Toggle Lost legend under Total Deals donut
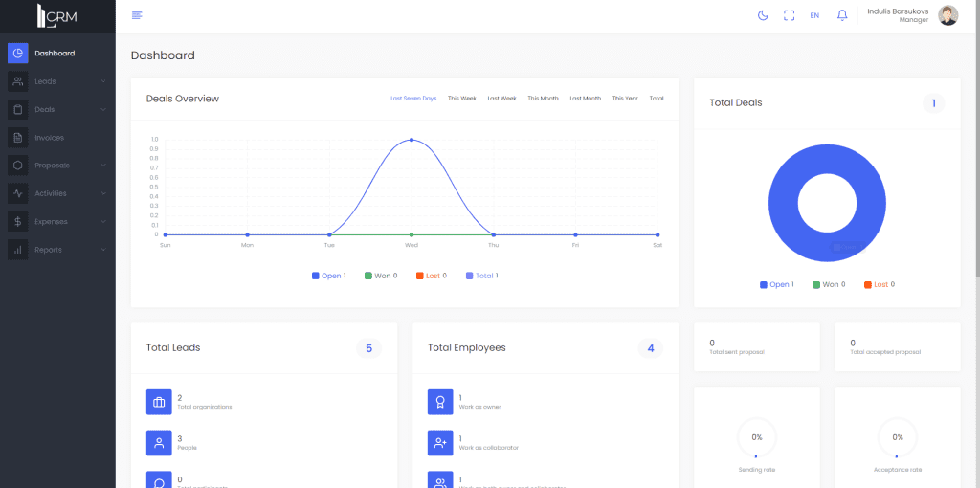 coord(879,284)
